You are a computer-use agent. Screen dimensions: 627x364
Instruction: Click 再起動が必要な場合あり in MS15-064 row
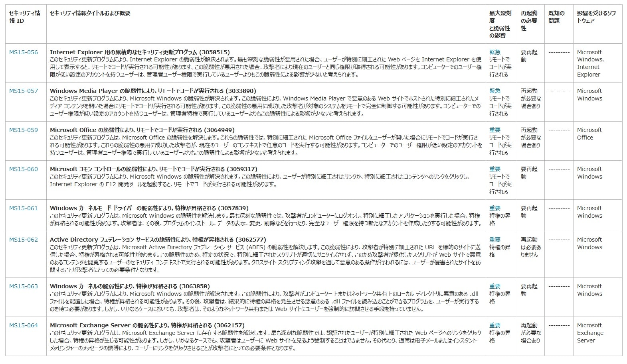(x=531, y=333)
